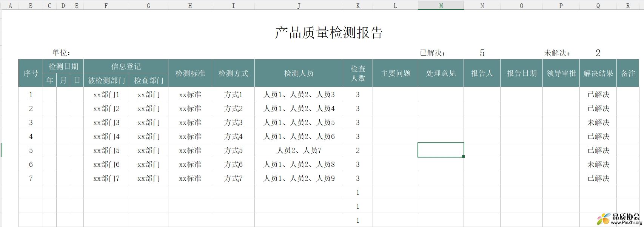Select column B header
The height and width of the screenshot is (227, 644).
click(31, 6)
